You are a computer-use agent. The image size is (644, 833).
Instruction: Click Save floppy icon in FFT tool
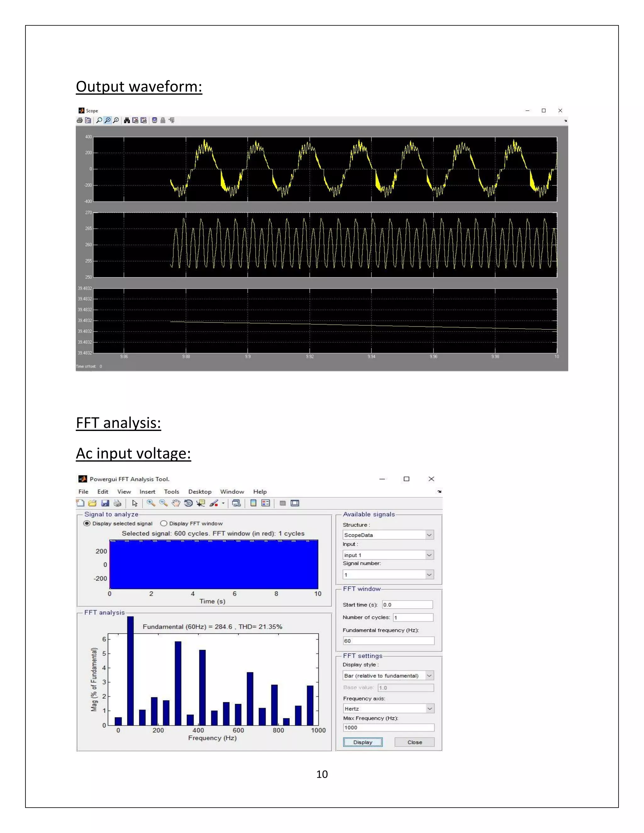click(105, 503)
